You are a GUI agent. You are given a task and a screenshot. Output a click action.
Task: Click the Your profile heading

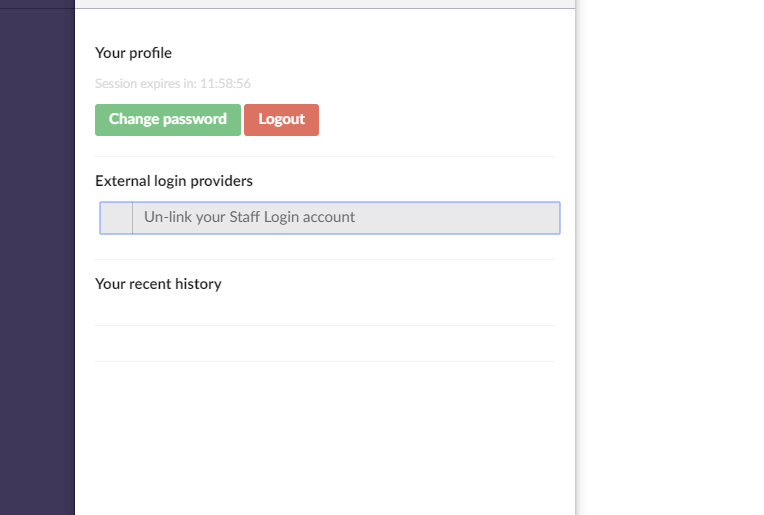click(x=133, y=53)
